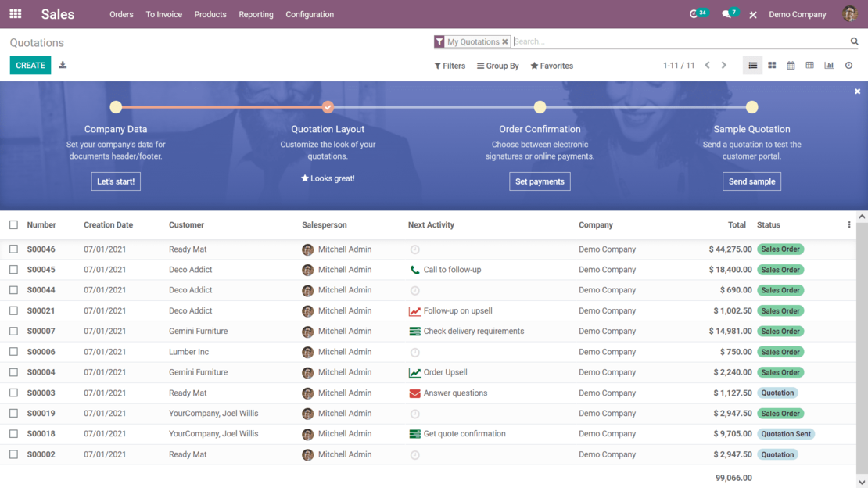Open the Products menu

tap(210, 14)
